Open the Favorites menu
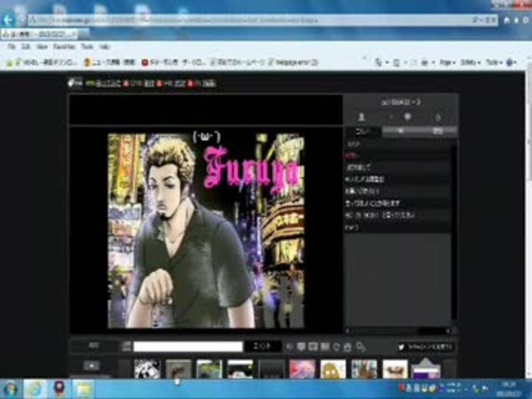 pos(64,47)
